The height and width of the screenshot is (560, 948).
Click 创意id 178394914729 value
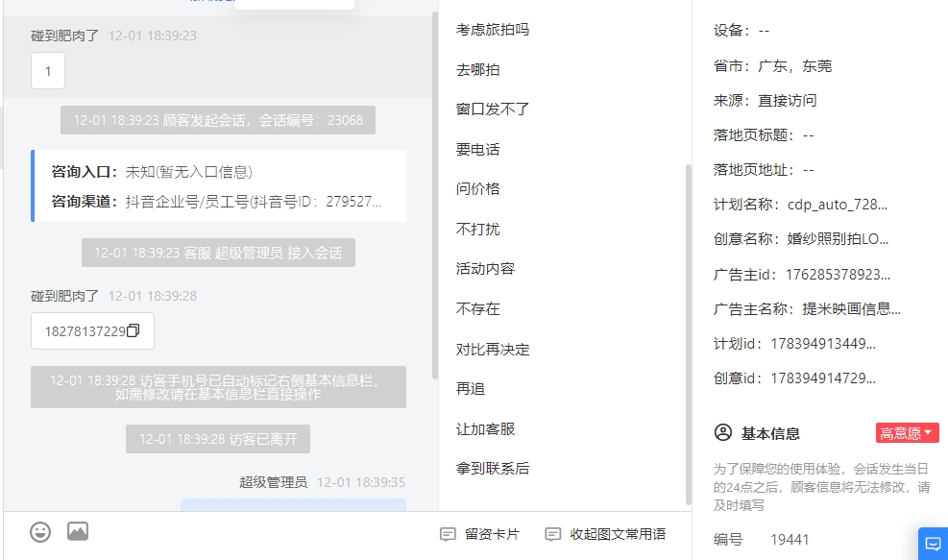[823, 377]
